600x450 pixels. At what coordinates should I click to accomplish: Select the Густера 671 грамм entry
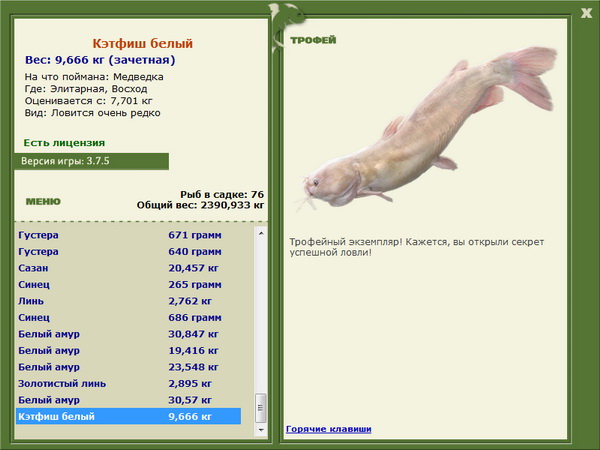coord(129,235)
